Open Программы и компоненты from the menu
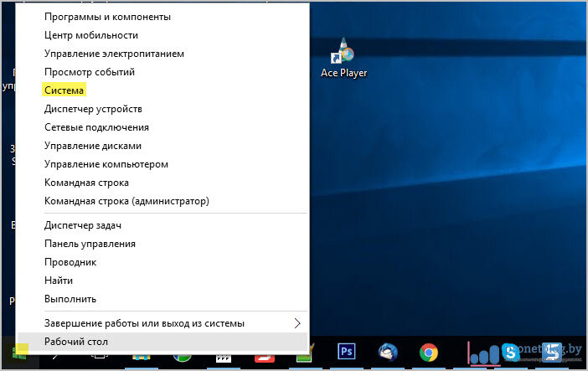The height and width of the screenshot is (371, 588). tap(162, 17)
